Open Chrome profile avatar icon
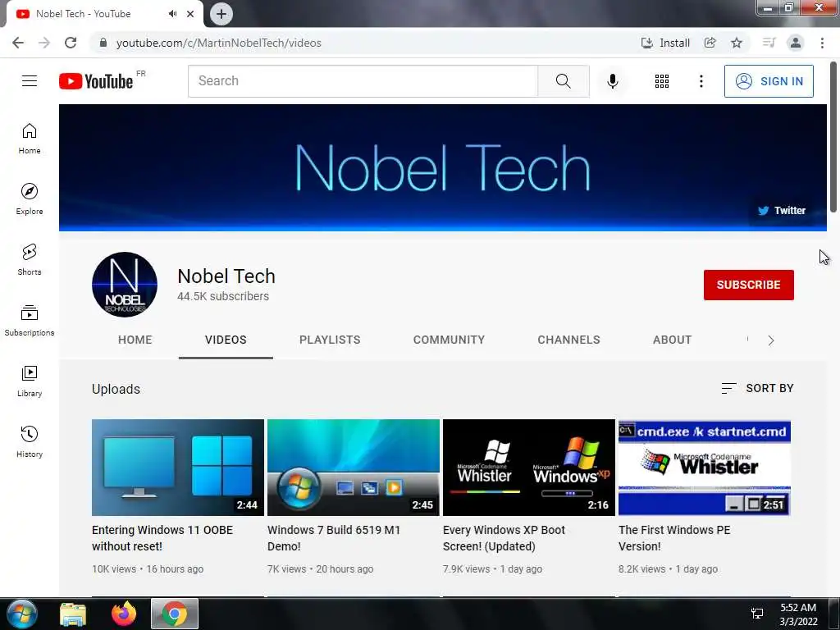 796,43
